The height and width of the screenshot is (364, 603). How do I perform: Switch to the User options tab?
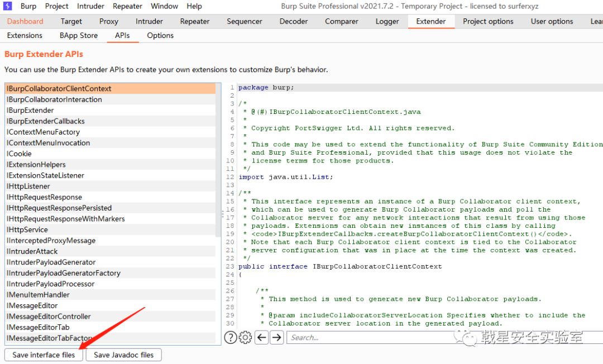(x=552, y=22)
